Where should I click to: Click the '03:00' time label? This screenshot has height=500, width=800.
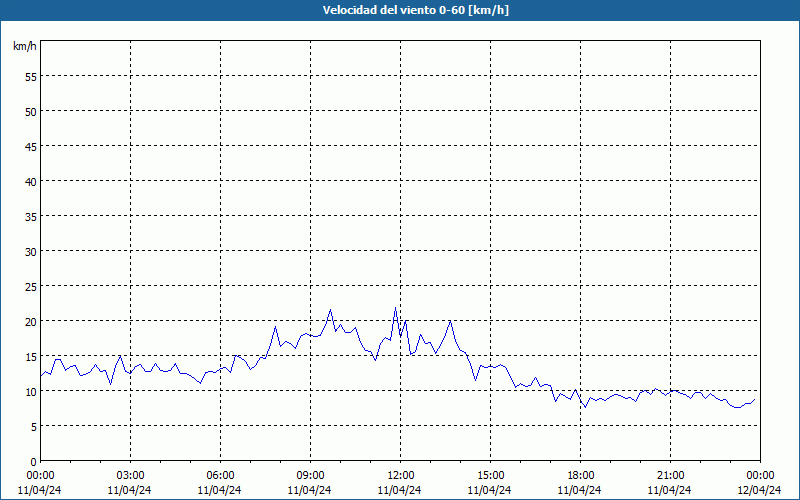point(130,476)
